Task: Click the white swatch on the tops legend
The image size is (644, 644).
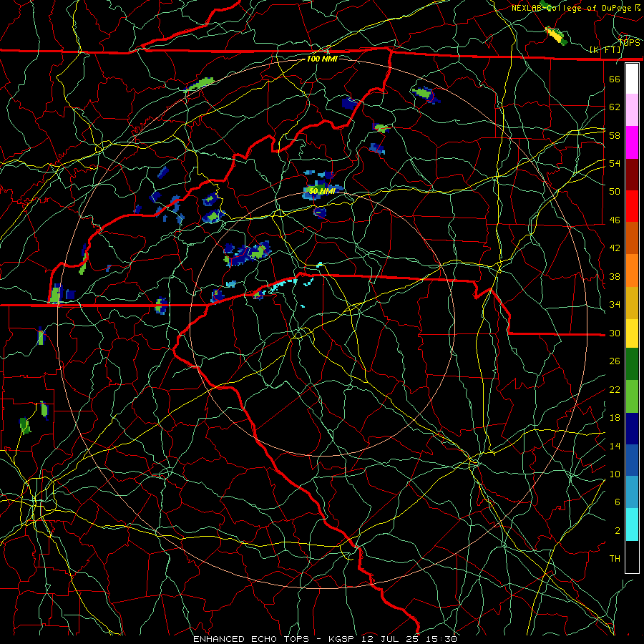Action: pyautogui.click(x=632, y=79)
